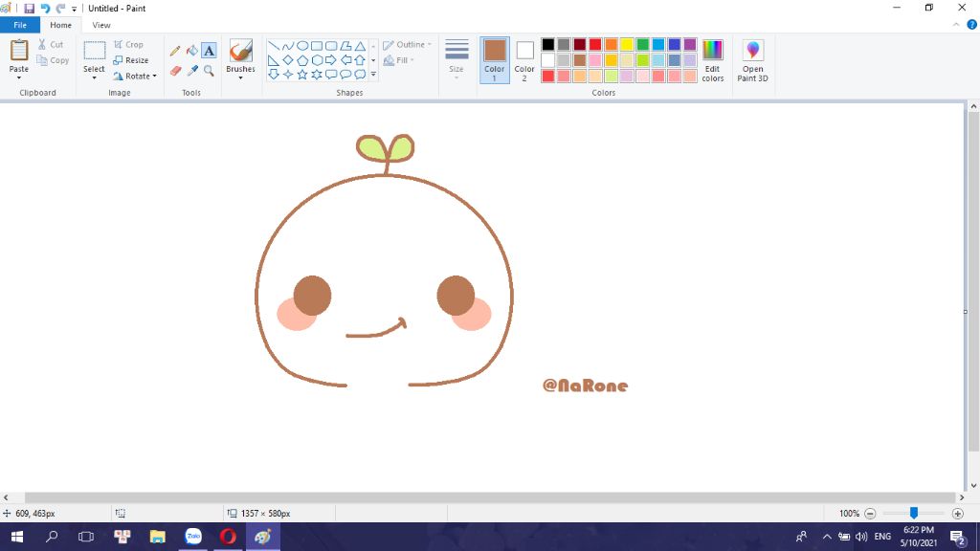Screen dimensions: 980x551
Task: Launch Opera browser from the taskbar
Action: point(228,537)
